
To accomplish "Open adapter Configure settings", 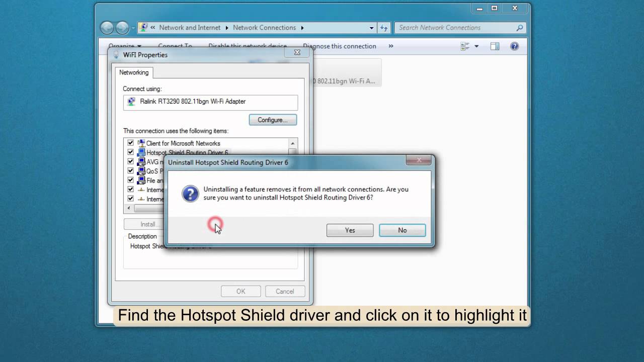I will tap(273, 120).
